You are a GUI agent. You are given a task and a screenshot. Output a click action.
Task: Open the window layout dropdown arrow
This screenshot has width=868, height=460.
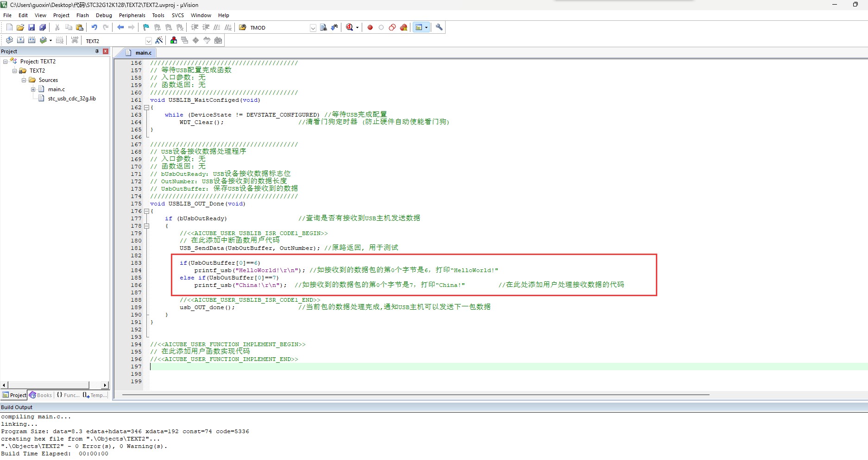point(426,28)
